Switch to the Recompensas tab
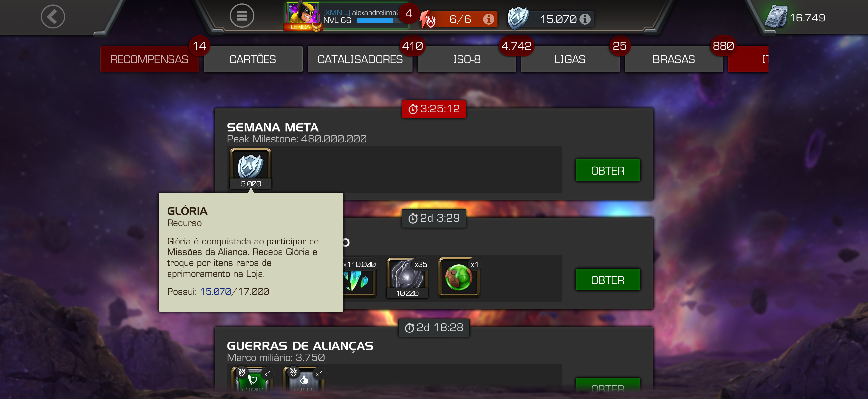Image resolution: width=868 pixels, height=399 pixels. click(x=149, y=59)
